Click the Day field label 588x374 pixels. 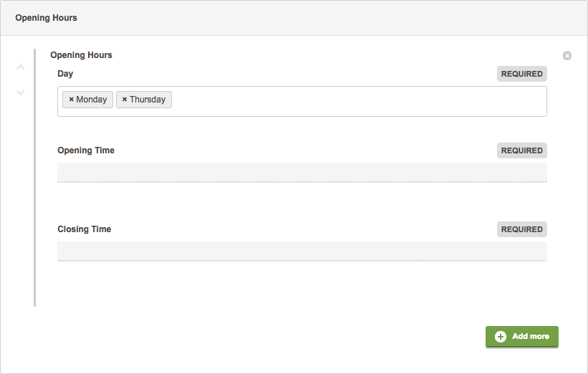[x=65, y=74]
